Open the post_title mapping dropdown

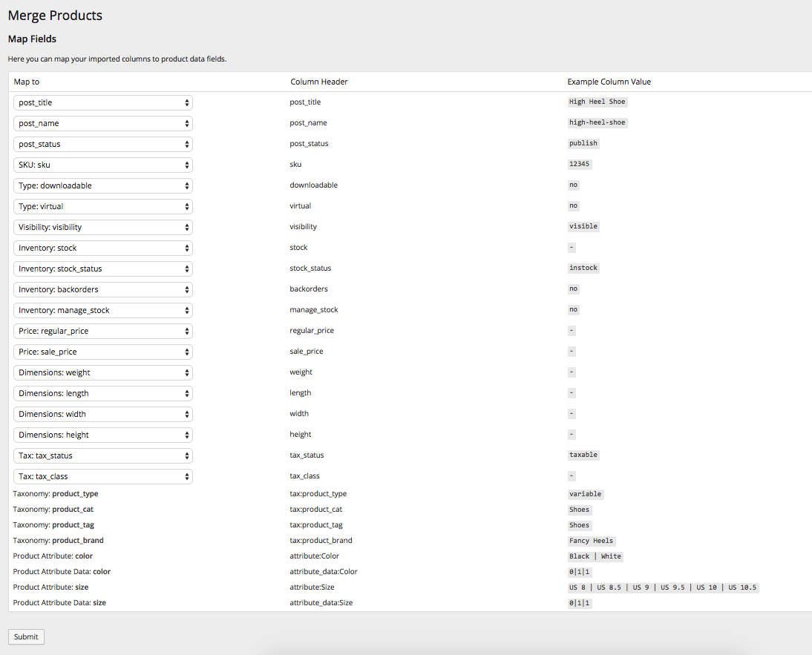pos(102,102)
